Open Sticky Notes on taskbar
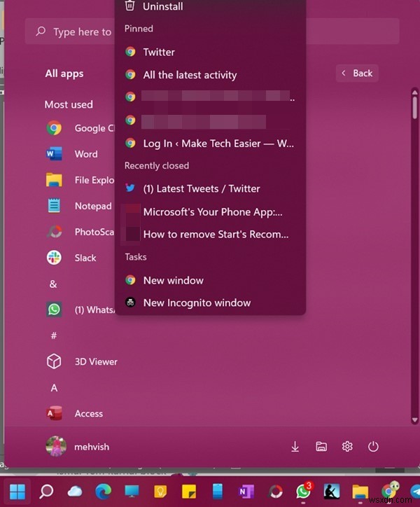 189,492
